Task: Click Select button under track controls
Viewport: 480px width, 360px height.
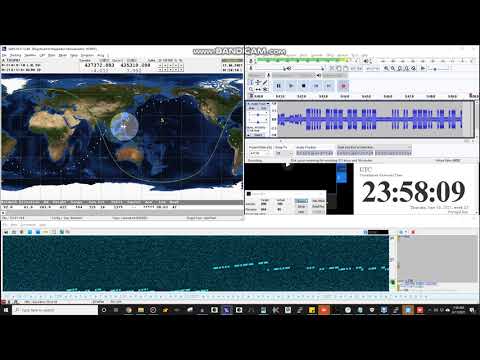Action: [x=259, y=135]
